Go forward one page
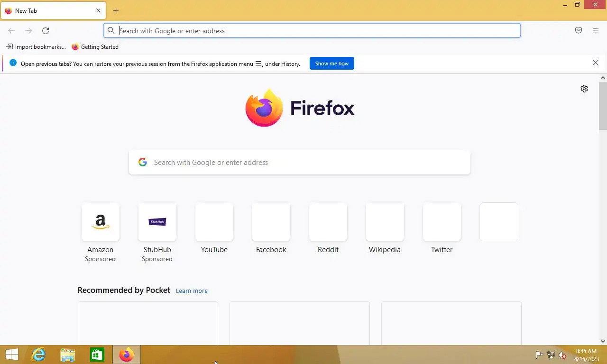Viewport: 607px width, 364px height. click(x=28, y=31)
